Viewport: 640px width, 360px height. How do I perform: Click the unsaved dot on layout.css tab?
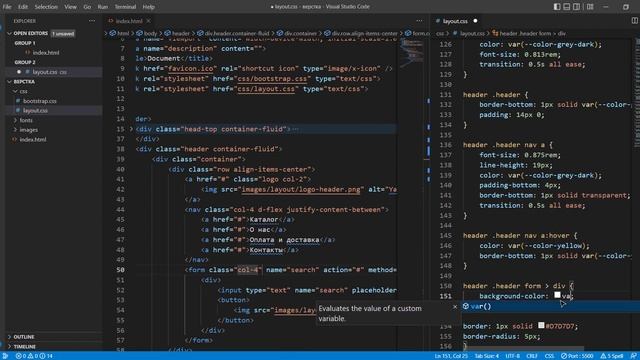pyautogui.click(x=475, y=21)
